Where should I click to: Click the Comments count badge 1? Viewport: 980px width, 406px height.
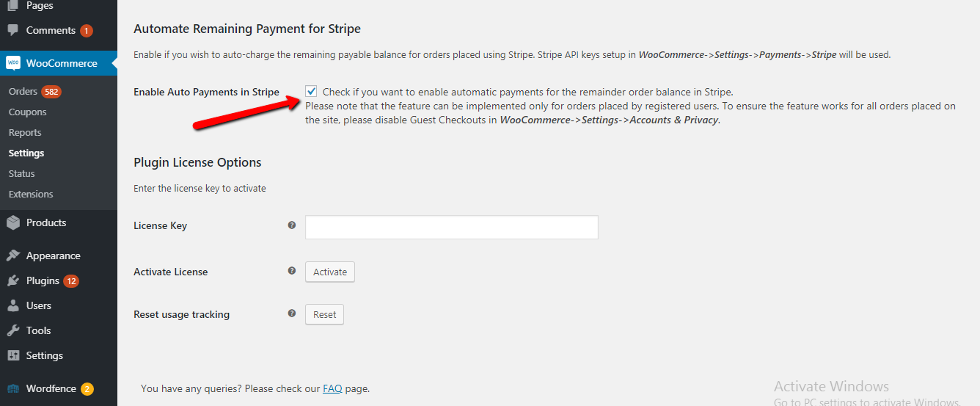[x=87, y=31]
